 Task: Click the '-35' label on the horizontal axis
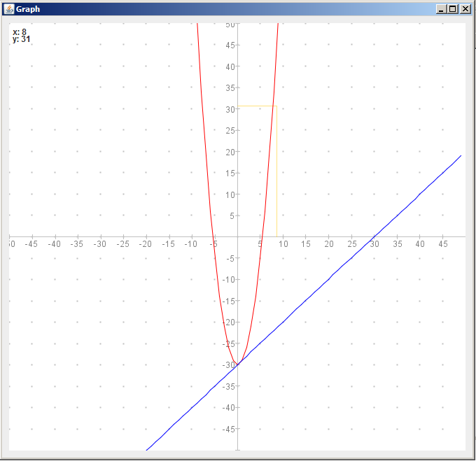click(x=76, y=244)
